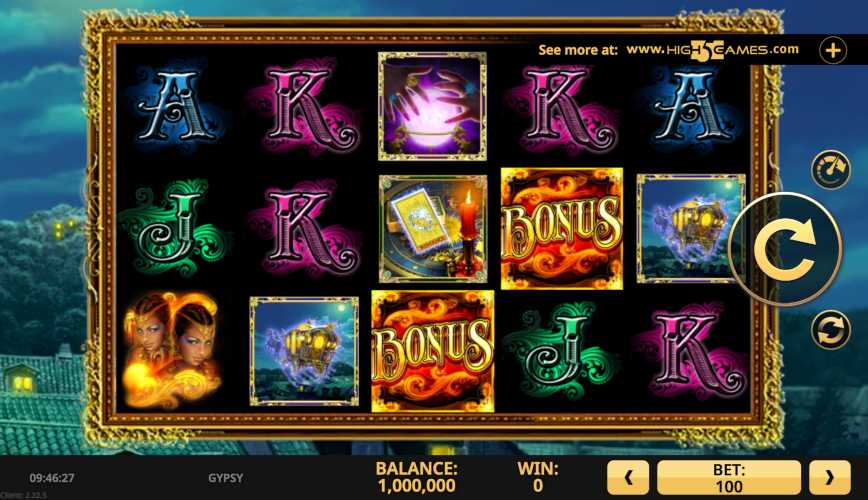Select the tarot card and candle symbol
This screenshot has height=500, width=868.
tap(433, 229)
